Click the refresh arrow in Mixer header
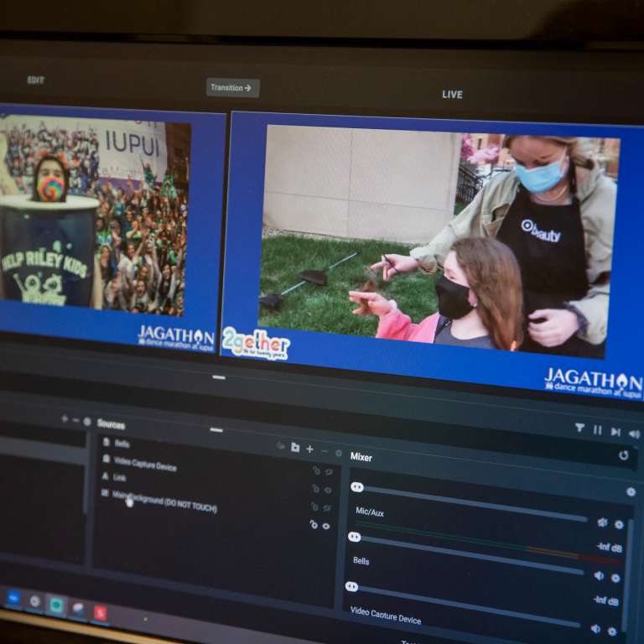Image resolution: width=644 pixels, height=644 pixels. [624, 455]
